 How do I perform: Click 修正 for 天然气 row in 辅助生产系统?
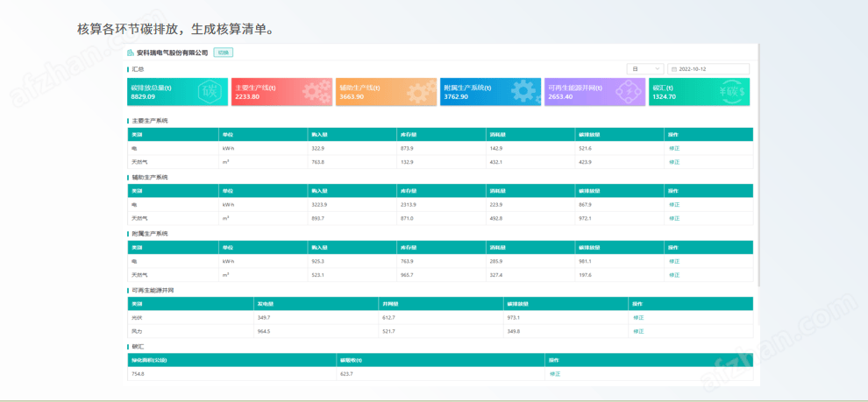point(673,218)
